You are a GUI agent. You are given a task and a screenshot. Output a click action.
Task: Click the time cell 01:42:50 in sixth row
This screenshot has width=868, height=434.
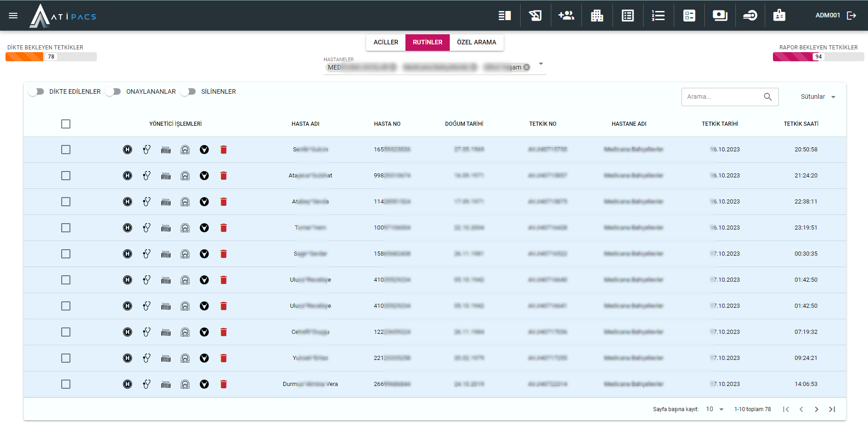coord(806,280)
